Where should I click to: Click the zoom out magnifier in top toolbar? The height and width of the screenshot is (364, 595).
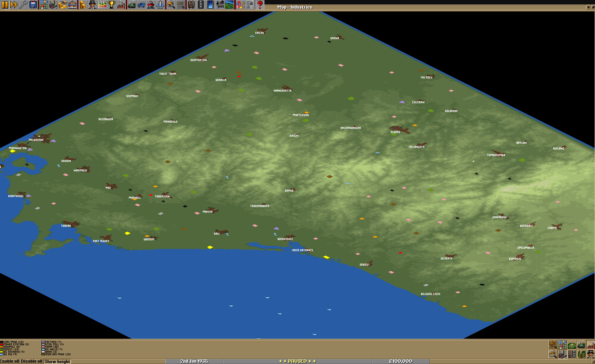pos(181,5)
